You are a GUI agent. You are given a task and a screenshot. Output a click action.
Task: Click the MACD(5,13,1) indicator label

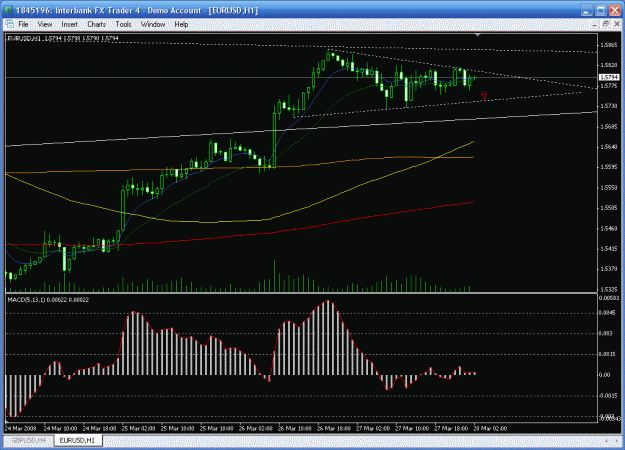pos(48,300)
